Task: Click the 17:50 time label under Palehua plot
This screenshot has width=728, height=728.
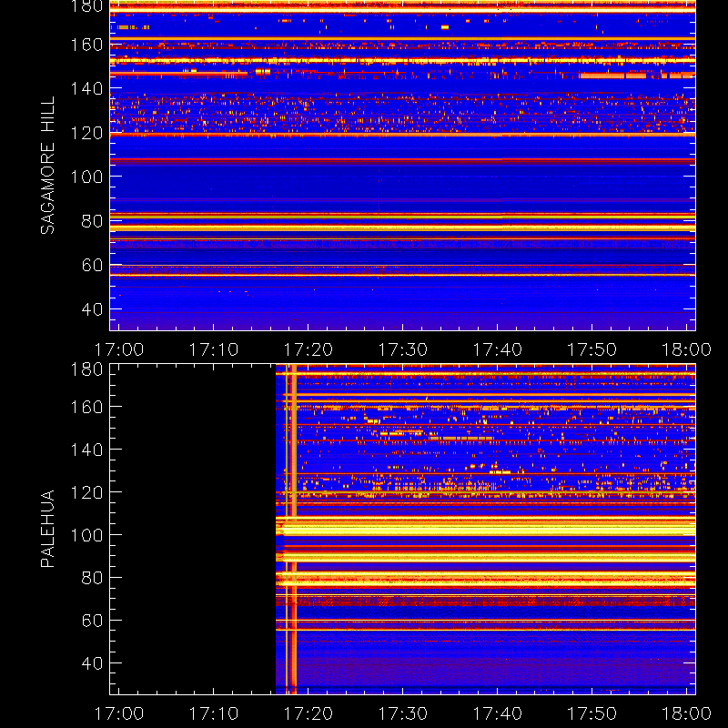Action: 592,713
